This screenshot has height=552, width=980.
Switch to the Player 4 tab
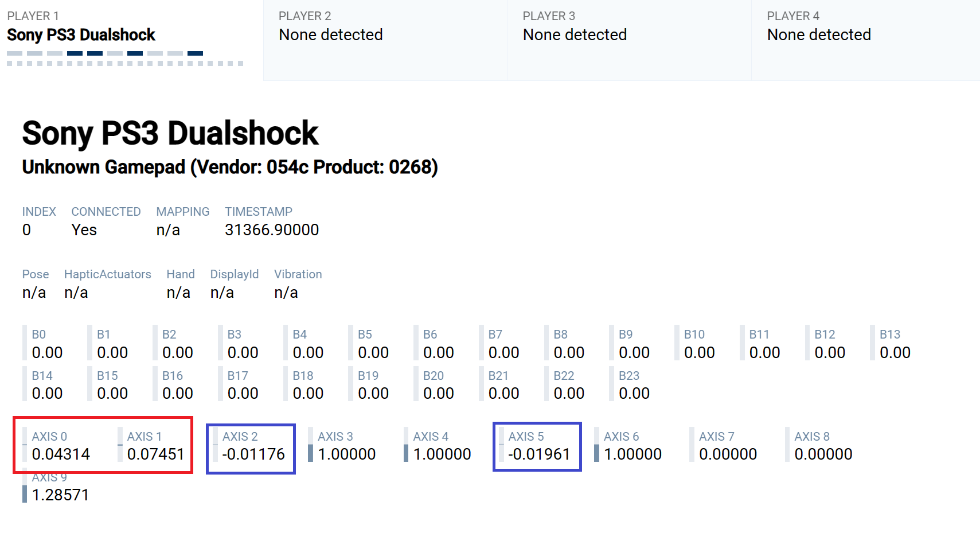(866, 40)
